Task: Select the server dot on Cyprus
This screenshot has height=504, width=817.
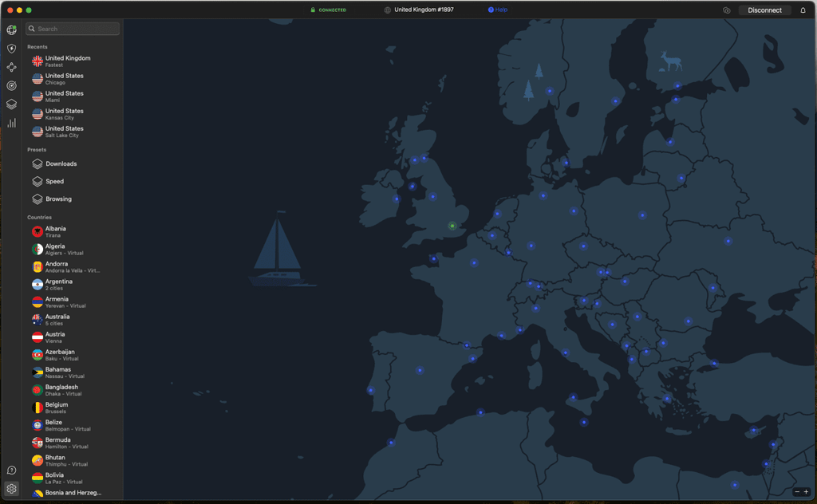Action: pyautogui.click(x=753, y=430)
